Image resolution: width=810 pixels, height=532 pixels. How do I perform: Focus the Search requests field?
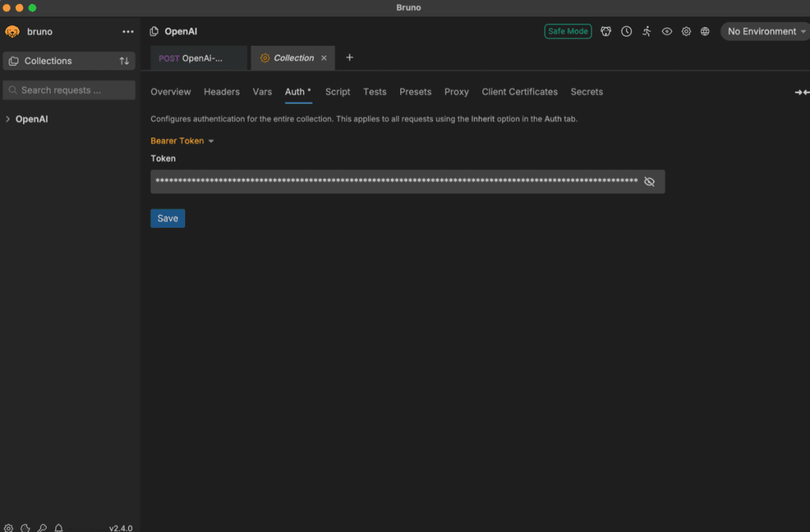pyautogui.click(x=69, y=90)
